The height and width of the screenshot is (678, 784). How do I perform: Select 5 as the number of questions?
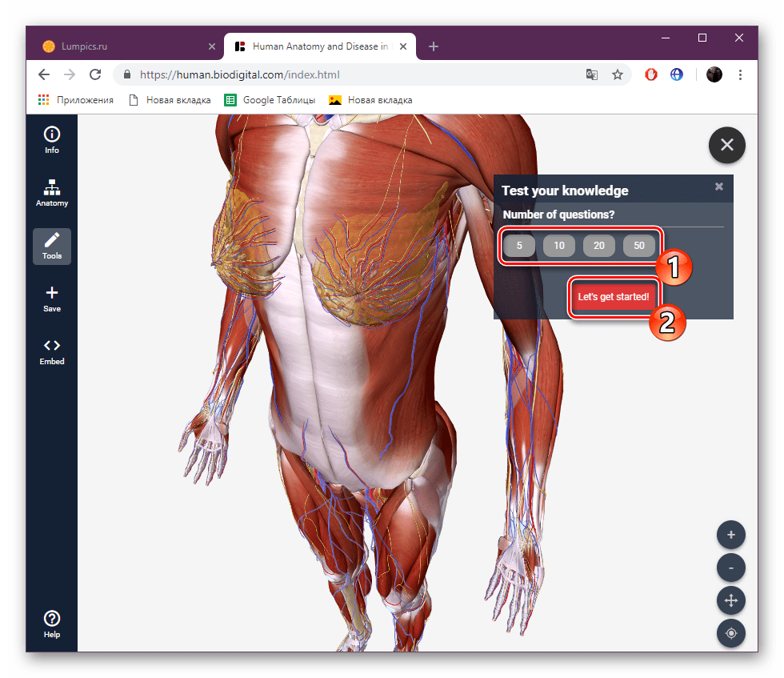coord(518,246)
